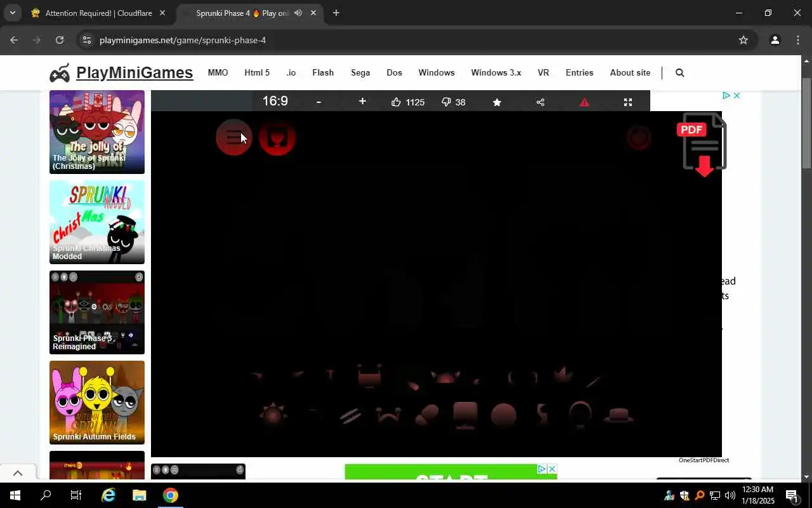Select the spiky crown character icon
This screenshot has height=508, width=812.
(x=562, y=375)
